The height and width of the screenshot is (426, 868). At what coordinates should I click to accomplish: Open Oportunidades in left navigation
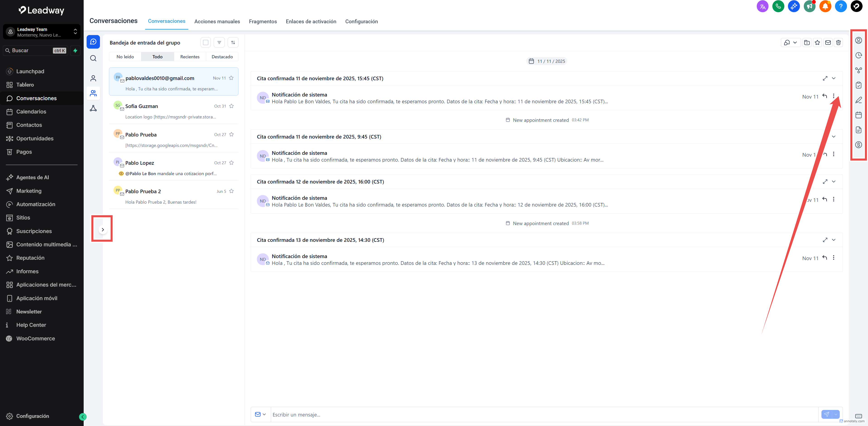[35, 138]
